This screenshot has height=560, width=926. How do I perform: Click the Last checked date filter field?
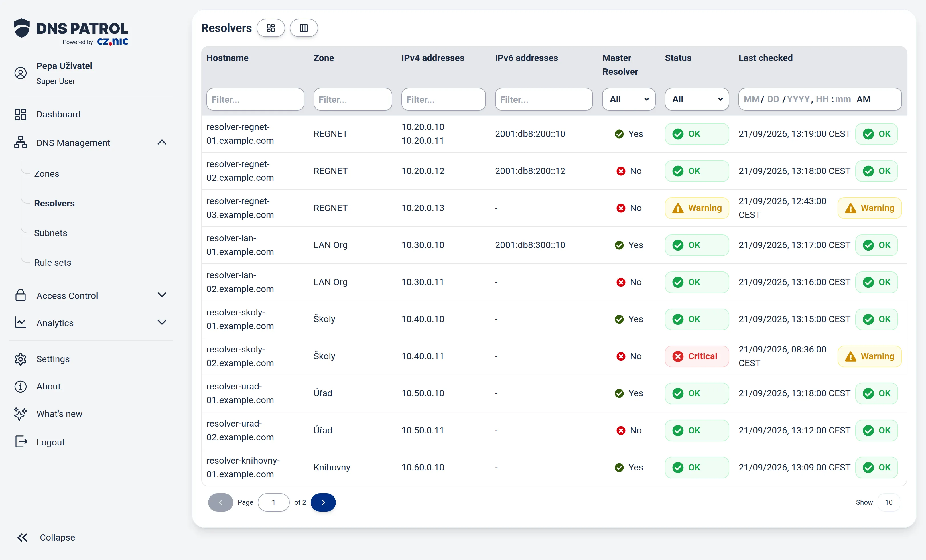click(820, 99)
